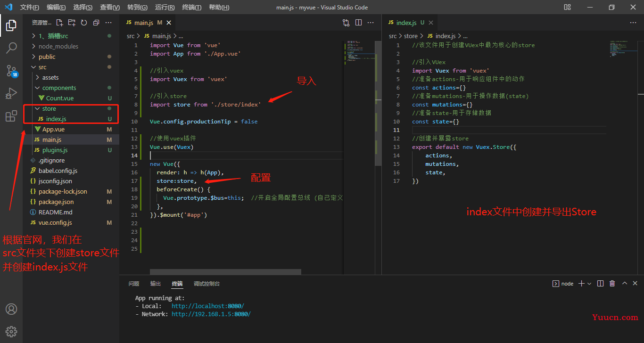Open explorer More Actions ellipsis
The width and height of the screenshot is (644, 343).
[x=108, y=23]
